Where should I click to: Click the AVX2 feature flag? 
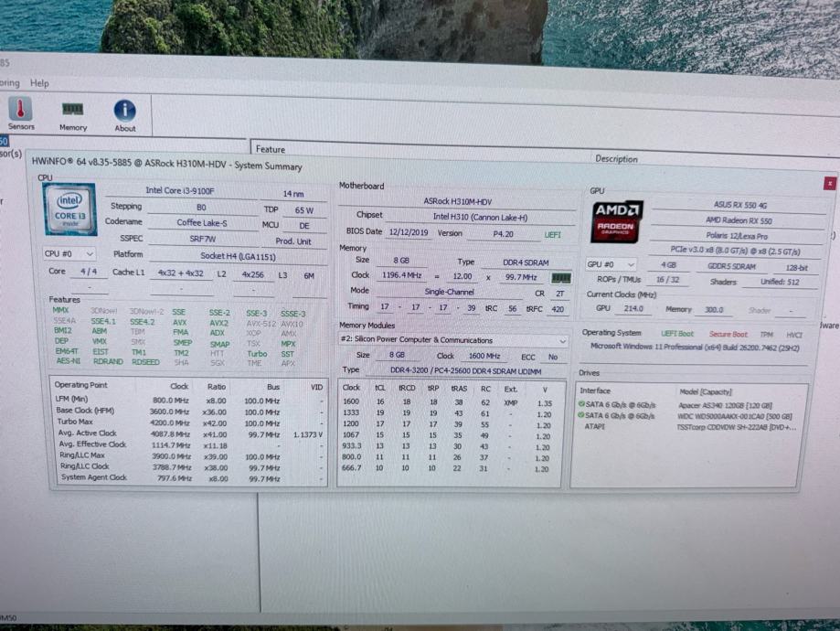tap(218, 324)
